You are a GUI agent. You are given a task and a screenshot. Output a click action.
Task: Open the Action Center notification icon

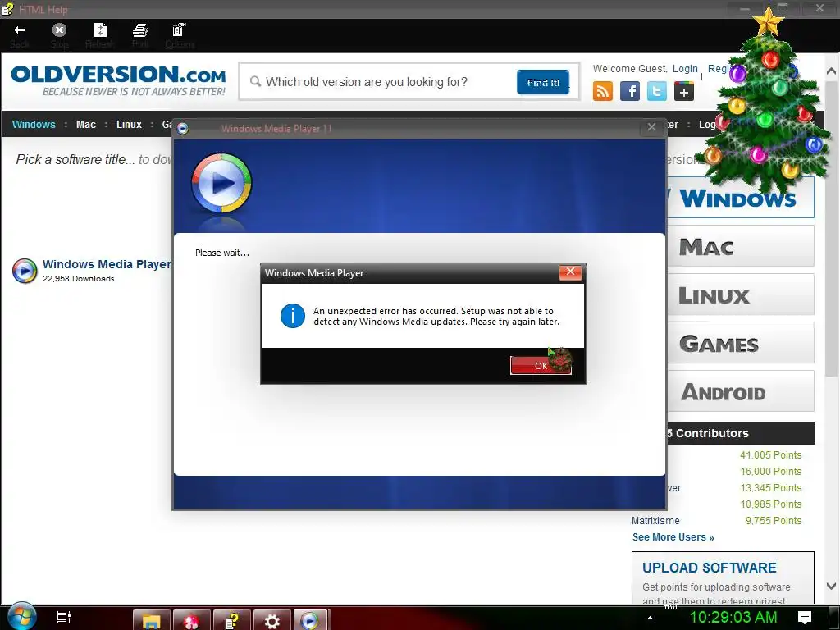pos(804,618)
